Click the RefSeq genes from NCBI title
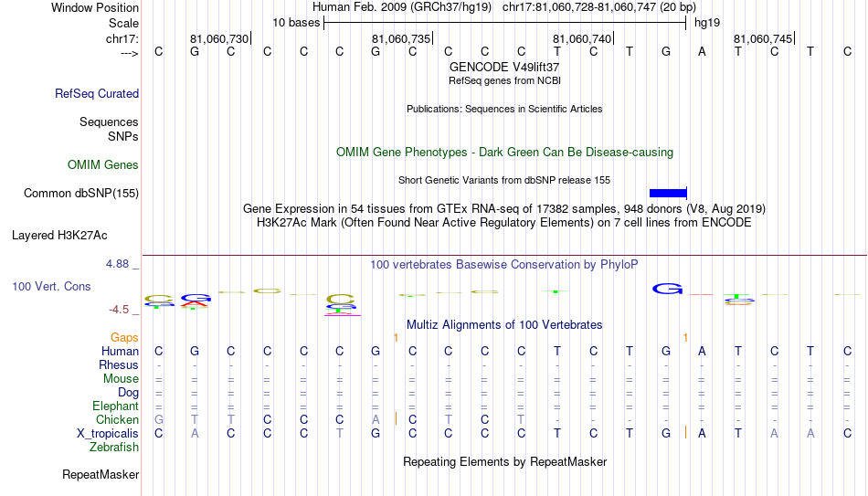The height and width of the screenshot is (496, 868). point(505,80)
